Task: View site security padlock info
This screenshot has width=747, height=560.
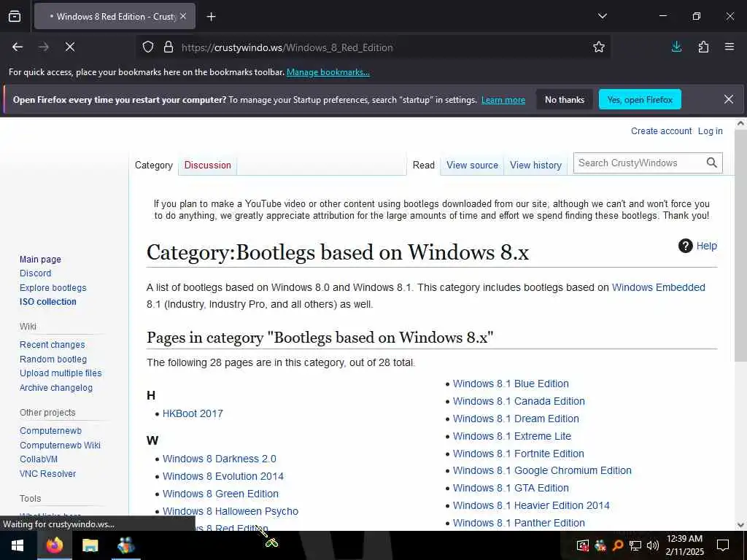Action: click(169, 47)
